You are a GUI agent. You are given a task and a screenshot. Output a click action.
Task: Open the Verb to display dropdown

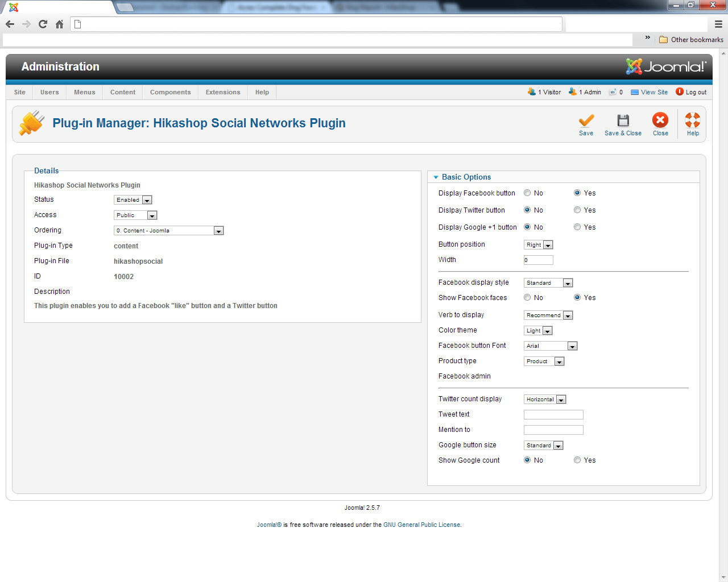(548, 315)
